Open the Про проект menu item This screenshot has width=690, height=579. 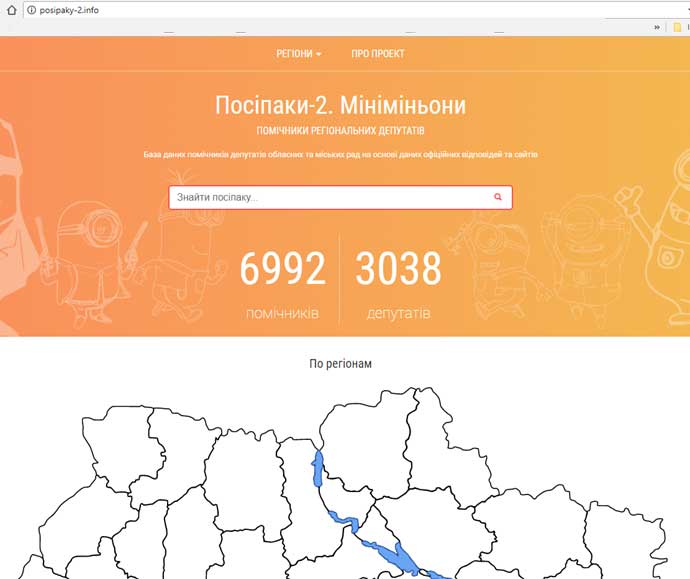coord(378,54)
